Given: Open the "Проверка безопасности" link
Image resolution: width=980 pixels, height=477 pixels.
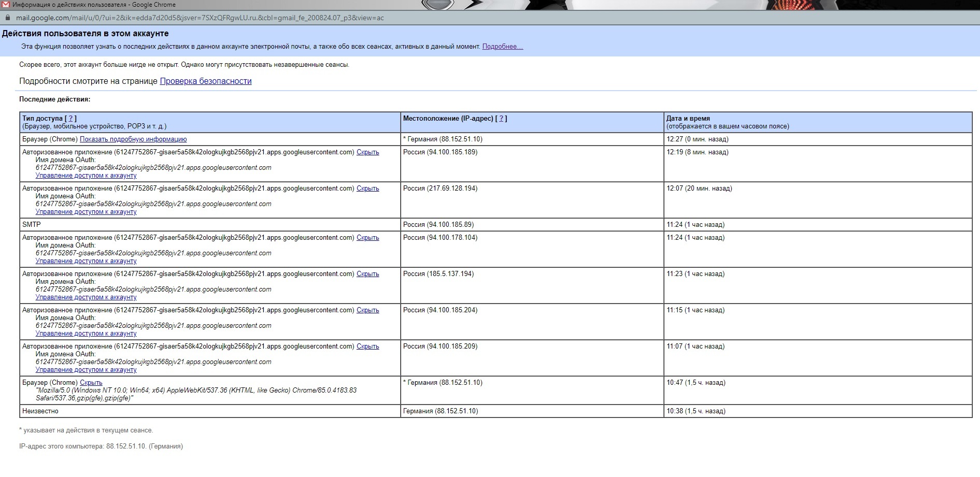Looking at the screenshot, I should point(206,81).
